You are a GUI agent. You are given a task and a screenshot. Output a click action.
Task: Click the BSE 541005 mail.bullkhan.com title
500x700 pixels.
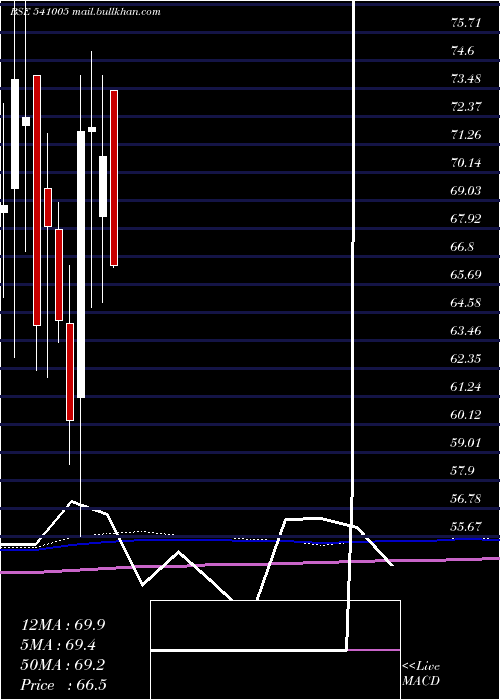point(85,12)
